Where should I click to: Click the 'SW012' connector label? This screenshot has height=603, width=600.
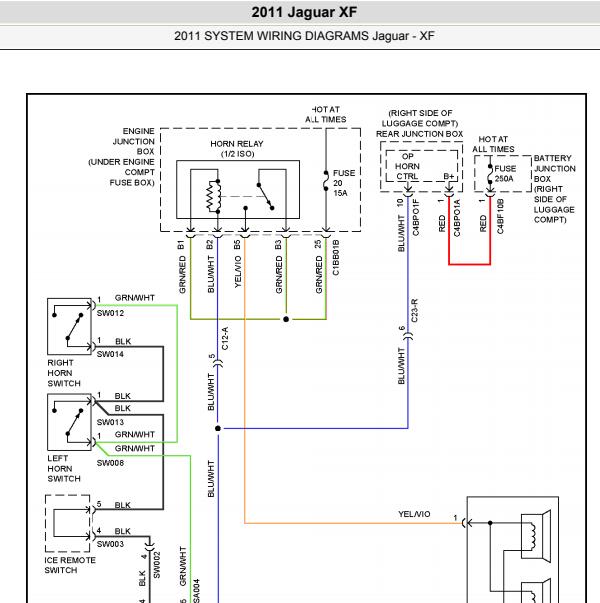click(x=110, y=313)
